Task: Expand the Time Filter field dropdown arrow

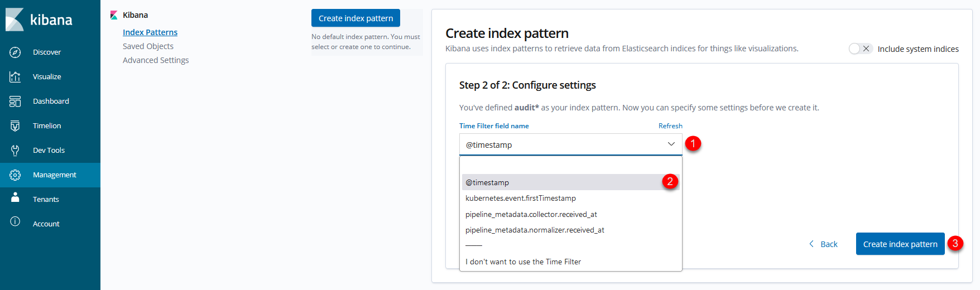Action: 671,144
